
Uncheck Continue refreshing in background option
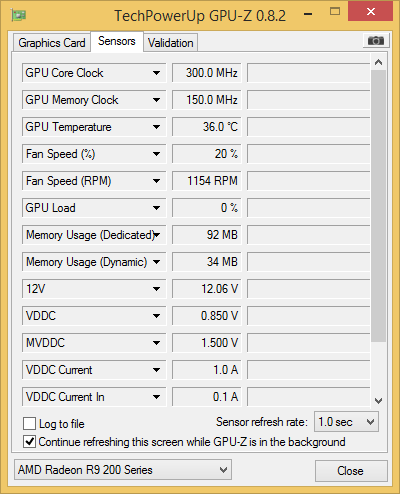tap(29, 442)
